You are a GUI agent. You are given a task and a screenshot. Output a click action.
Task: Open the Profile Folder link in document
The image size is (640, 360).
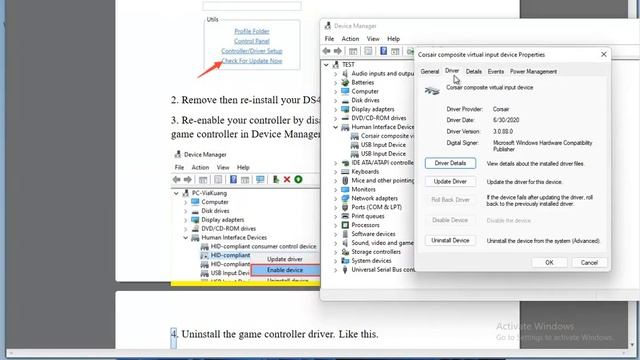(x=252, y=31)
